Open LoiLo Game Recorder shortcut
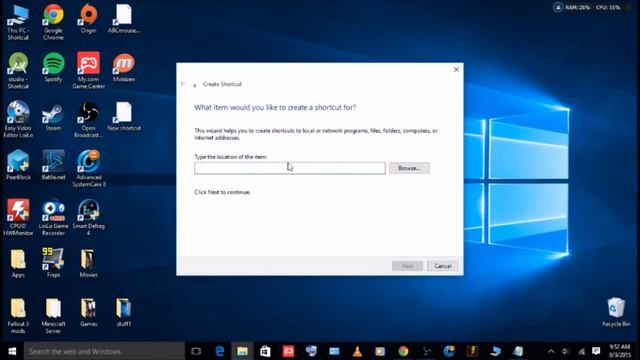Screen dimensions: 640x360 53,217
